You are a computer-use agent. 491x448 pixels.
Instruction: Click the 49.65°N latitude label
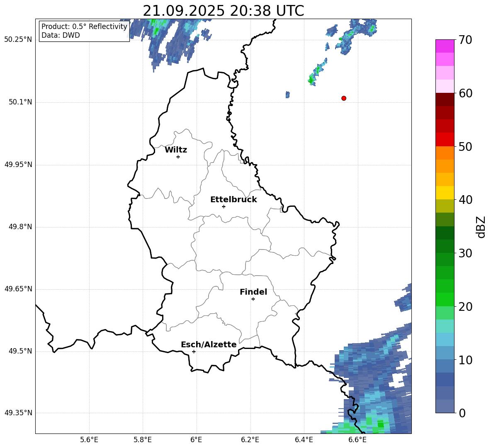click(18, 289)
